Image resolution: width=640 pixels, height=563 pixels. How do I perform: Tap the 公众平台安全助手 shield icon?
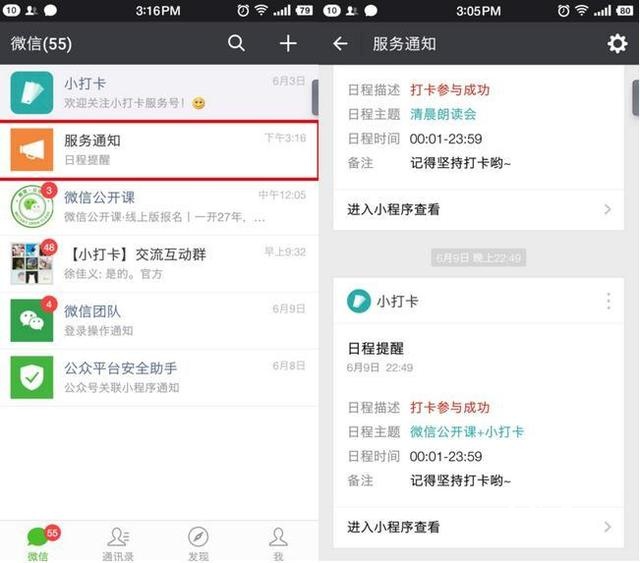coord(31,377)
